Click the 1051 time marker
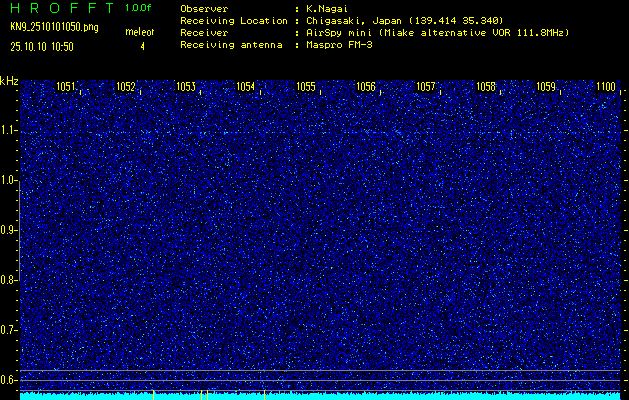The height and width of the screenshot is (400, 629). click(x=66, y=87)
